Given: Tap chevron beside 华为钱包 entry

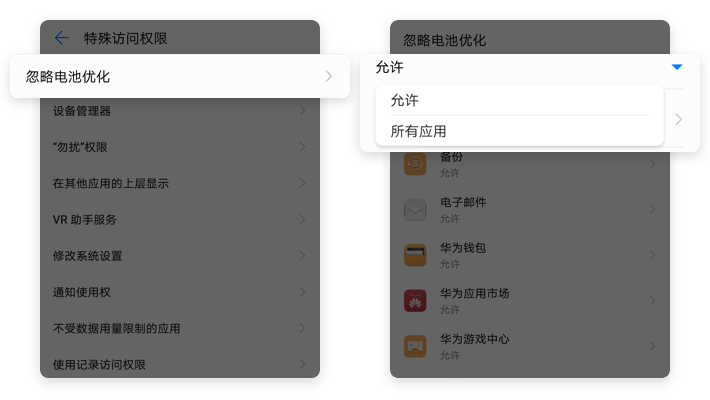Looking at the screenshot, I should [x=652, y=255].
